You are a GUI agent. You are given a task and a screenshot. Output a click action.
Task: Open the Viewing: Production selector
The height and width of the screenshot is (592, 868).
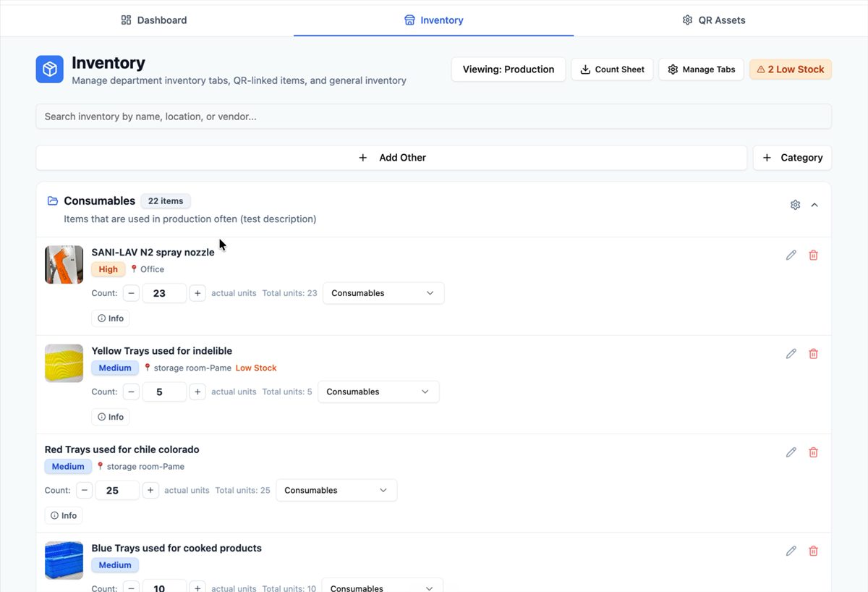509,69
